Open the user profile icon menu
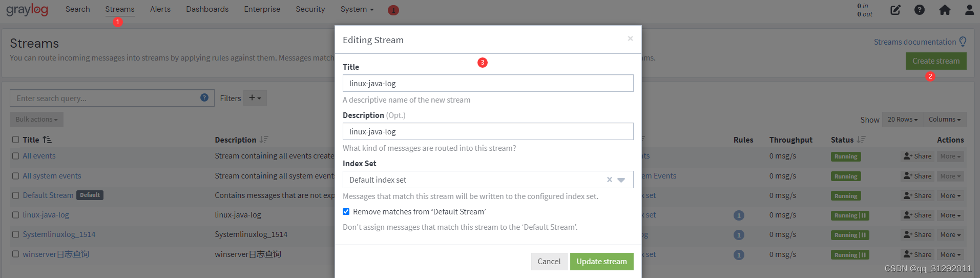This screenshot has width=980, height=278. pos(969,10)
